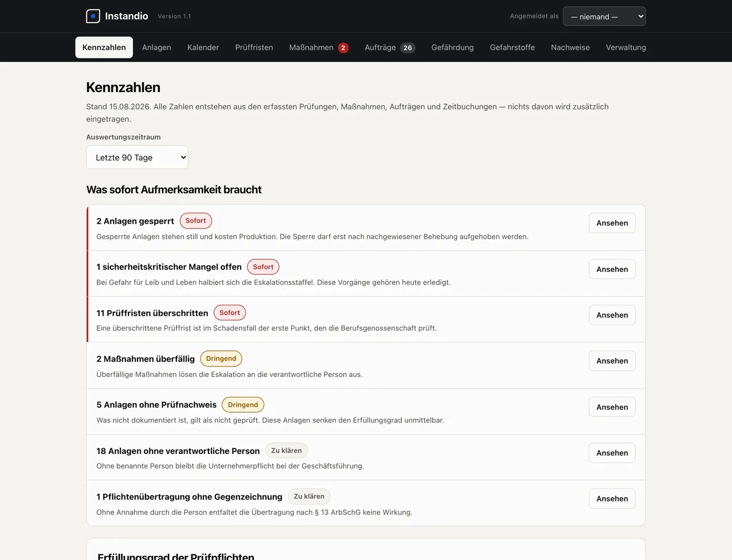Open the Anlagen tab
The image size is (732, 560).
156,47
